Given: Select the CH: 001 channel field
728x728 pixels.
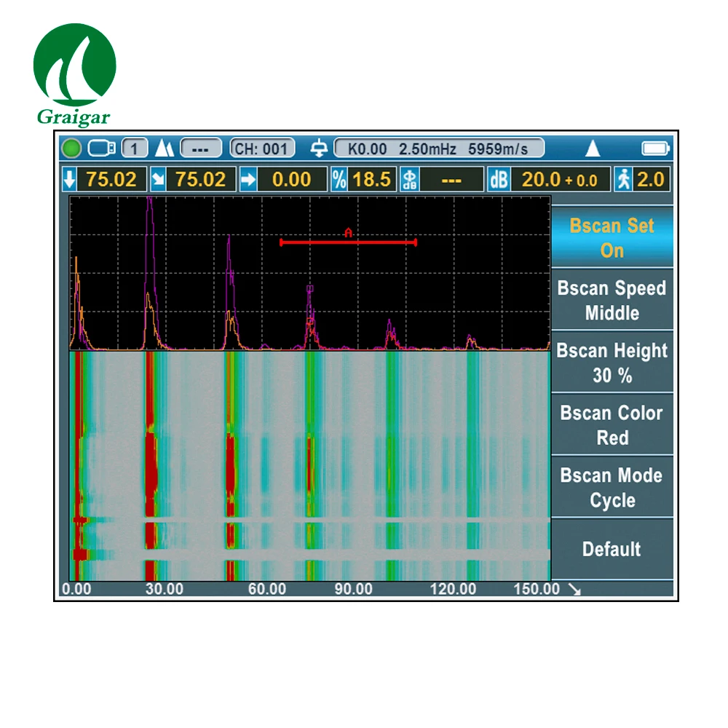Looking at the screenshot, I should [262, 149].
